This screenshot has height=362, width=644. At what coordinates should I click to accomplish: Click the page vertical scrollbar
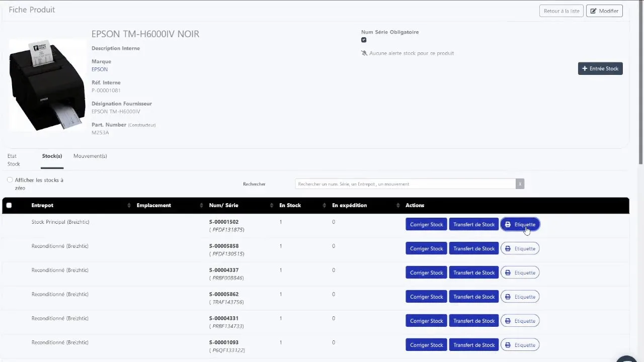tap(640, 83)
